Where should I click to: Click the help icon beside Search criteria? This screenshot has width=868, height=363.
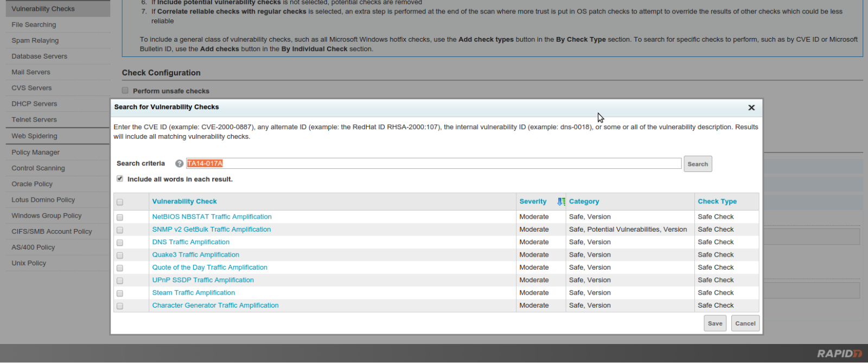tap(179, 163)
